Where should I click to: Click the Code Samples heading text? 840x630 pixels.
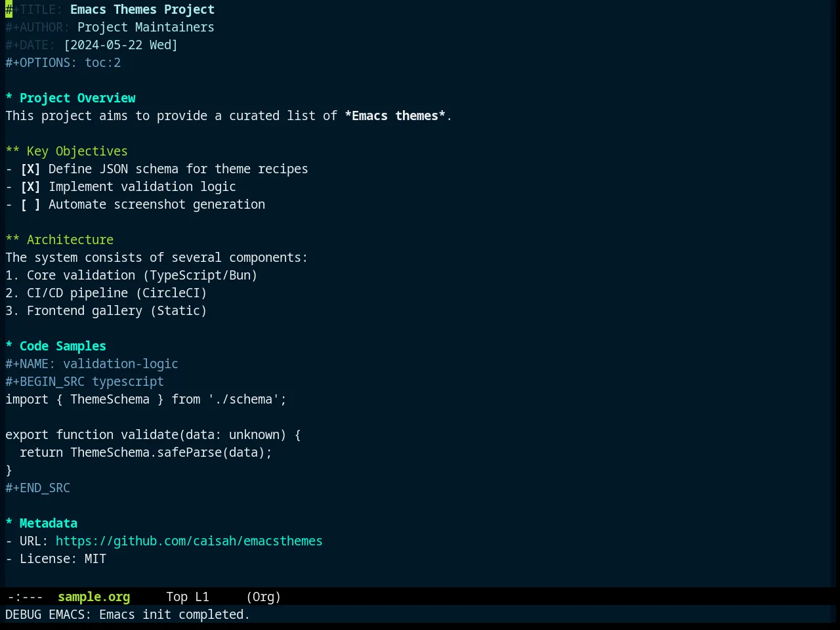(63, 346)
